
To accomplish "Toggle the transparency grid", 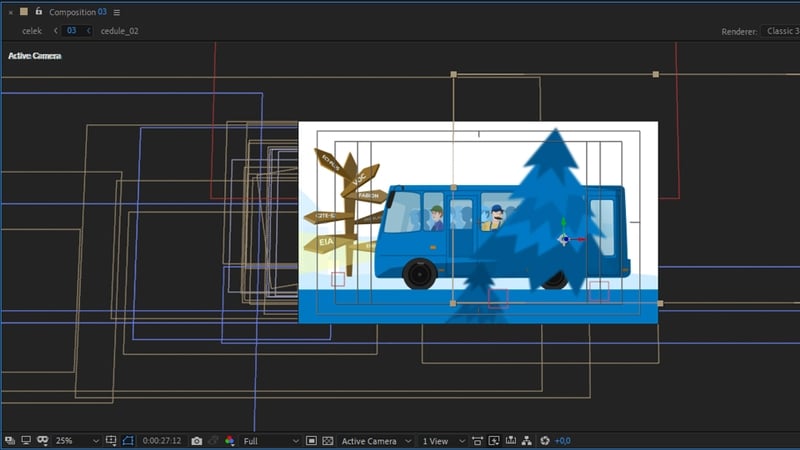I will click(x=328, y=441).
